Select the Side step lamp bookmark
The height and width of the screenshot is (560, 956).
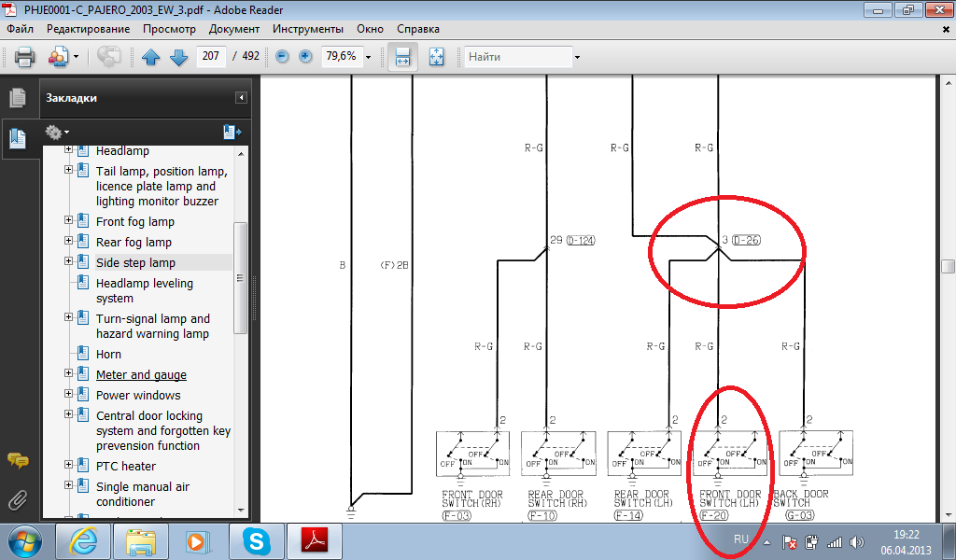click(135, 262)
